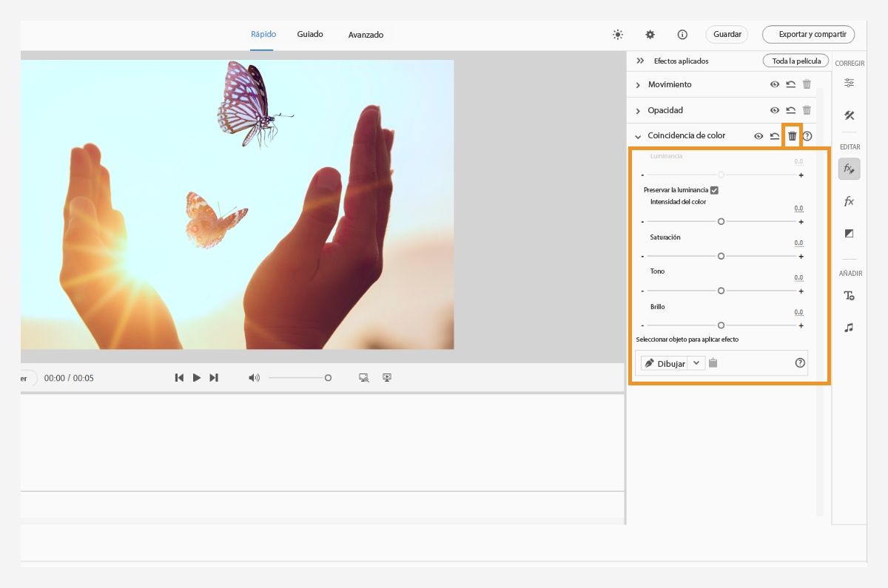
Task: Switch to the Avanzado tab
Action: click(366, 35)
